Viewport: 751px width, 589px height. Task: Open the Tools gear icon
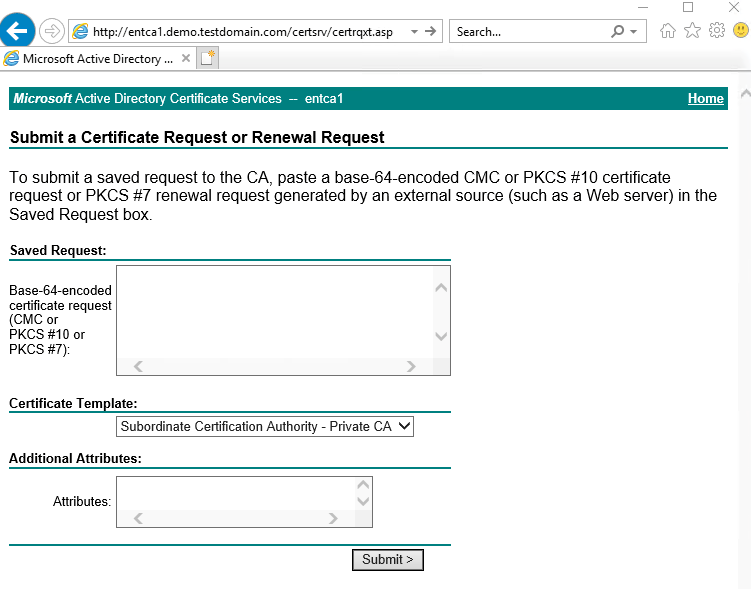(717, 31)
